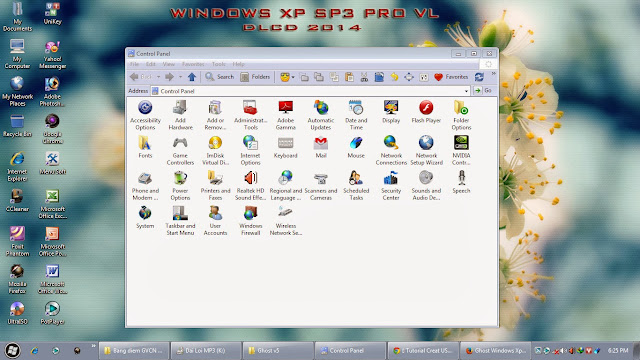Image resolution: width=640 pixels, height=360 pixels.
Task: Open Regional and Language Options
Action: pos(285,185)
